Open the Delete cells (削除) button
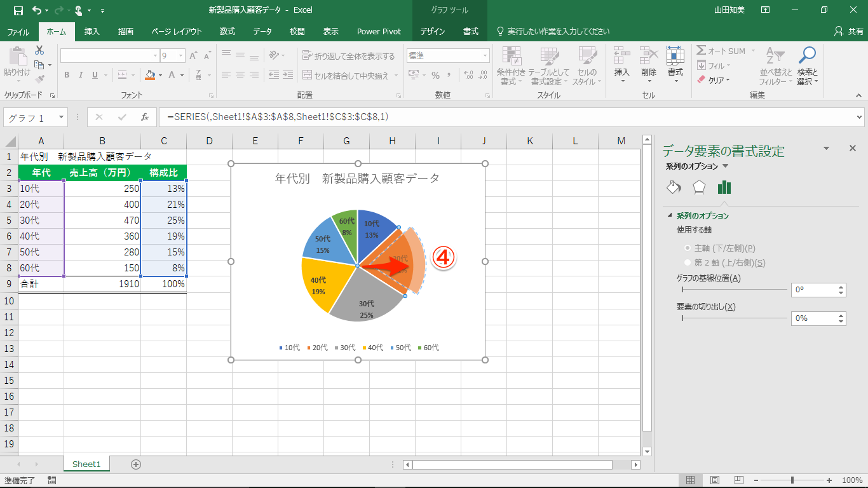The height and width of the screenshot is (488, 868). (x=648, y=65)
